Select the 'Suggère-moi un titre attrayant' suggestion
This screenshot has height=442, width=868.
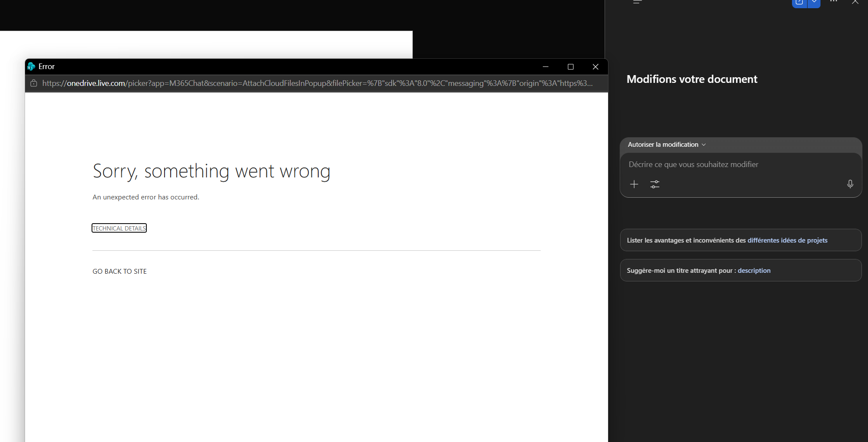(741, 270)
